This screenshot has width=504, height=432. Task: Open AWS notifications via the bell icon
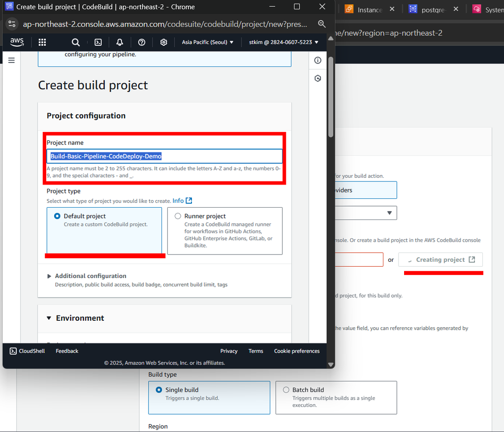pyautogui.click(x=119, y=42)
